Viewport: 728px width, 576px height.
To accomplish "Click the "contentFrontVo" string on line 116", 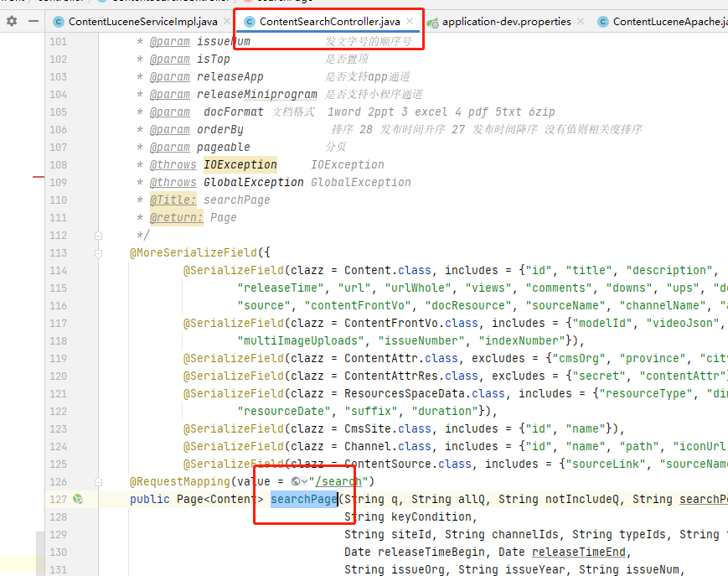I will pos(361,306).
